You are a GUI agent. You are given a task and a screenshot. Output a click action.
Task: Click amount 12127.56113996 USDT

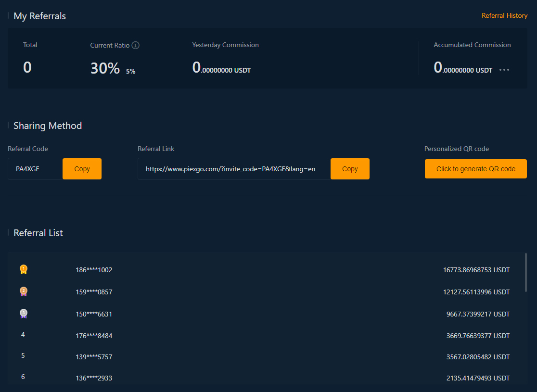click(476, 292)
